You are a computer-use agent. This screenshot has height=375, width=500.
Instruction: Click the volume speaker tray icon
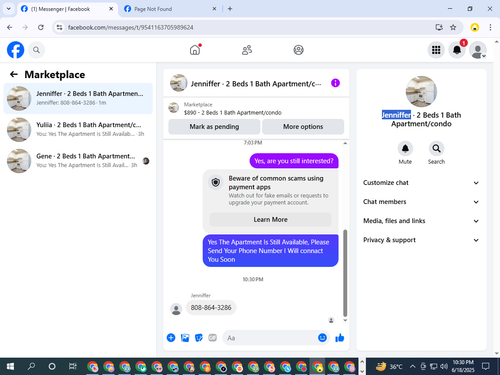click(443, 367)
